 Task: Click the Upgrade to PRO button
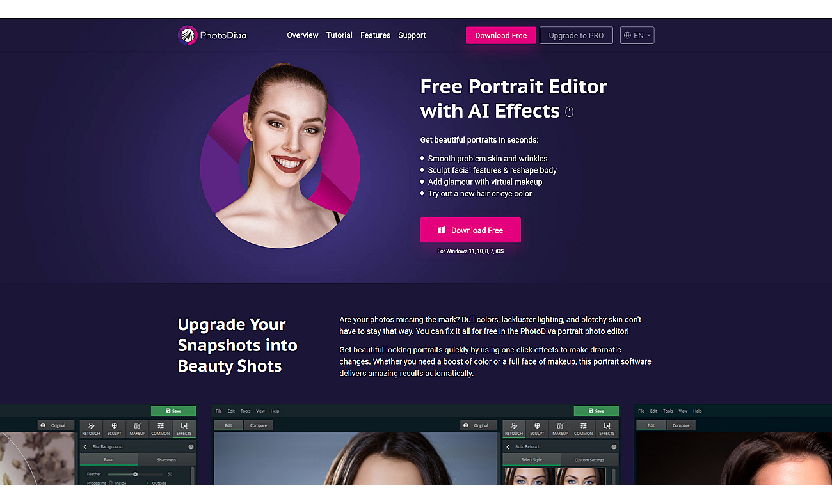(576, 35)
